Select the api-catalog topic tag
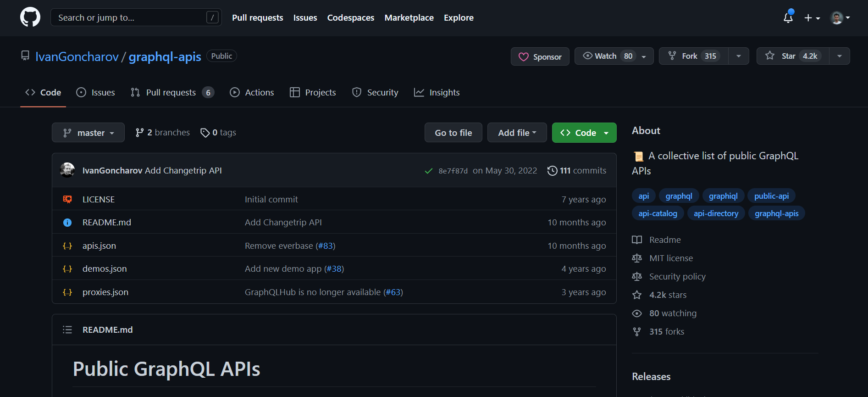The image size is (868, 397). pos(658,213)
